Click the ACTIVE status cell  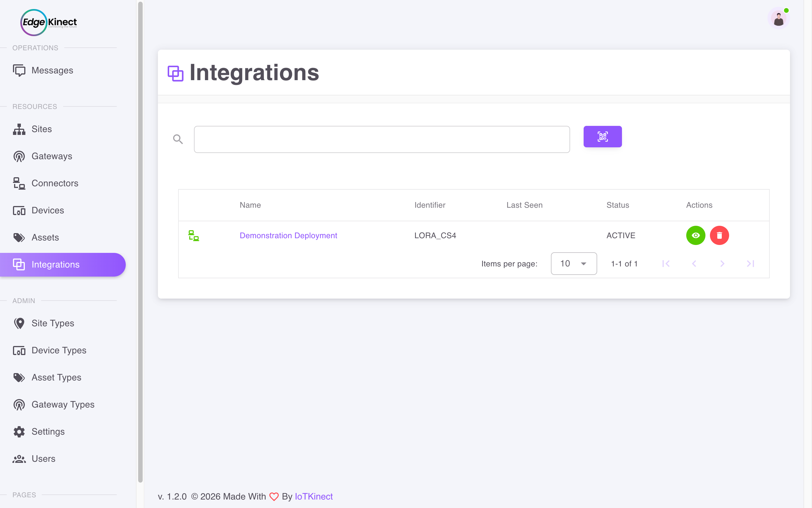(x=621, y=236)
